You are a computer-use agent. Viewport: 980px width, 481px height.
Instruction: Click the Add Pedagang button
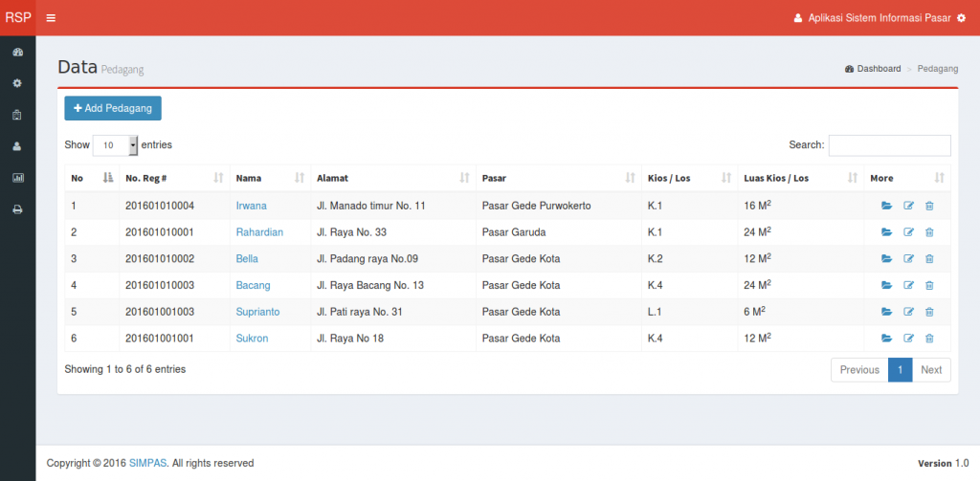[x=113, y=109]
